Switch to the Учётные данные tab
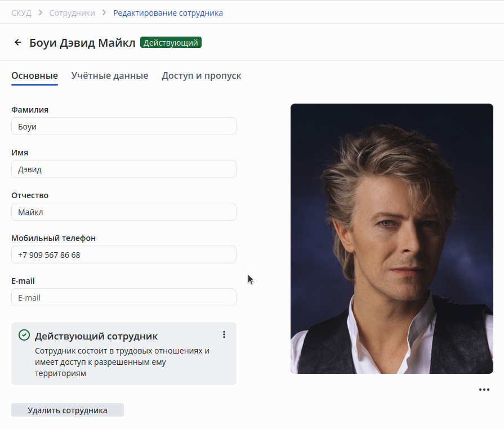Image resolution: width=504 pixels, height=429 pixels. 110,76
